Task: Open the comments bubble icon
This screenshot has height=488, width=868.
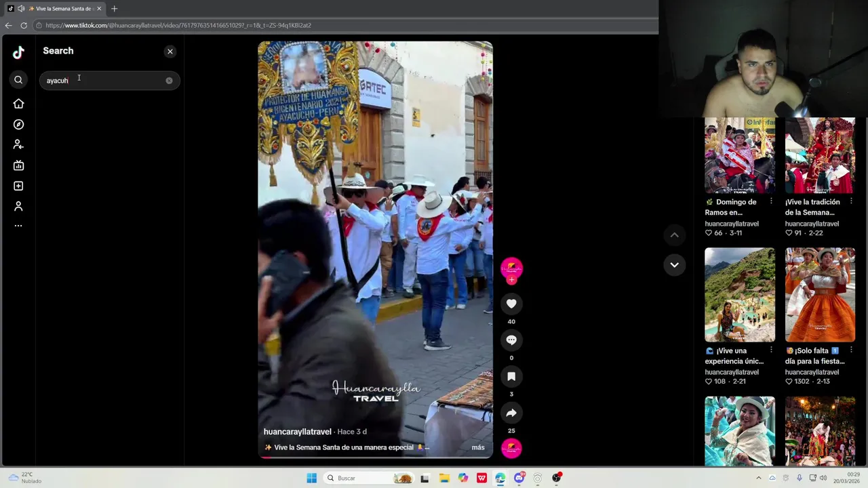Action: 511,340
